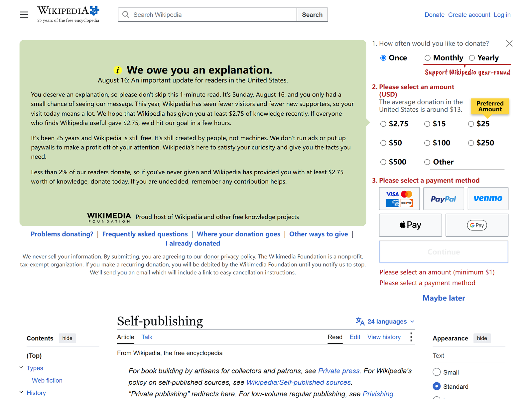Select Once donation frequency
532x399 pixels.
[383, 58]
